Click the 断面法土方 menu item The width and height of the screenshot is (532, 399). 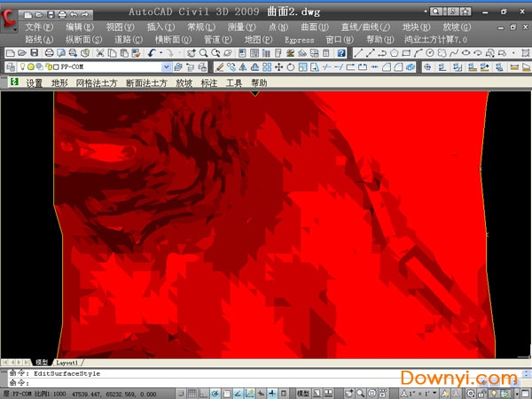click(x=146, y=82)
